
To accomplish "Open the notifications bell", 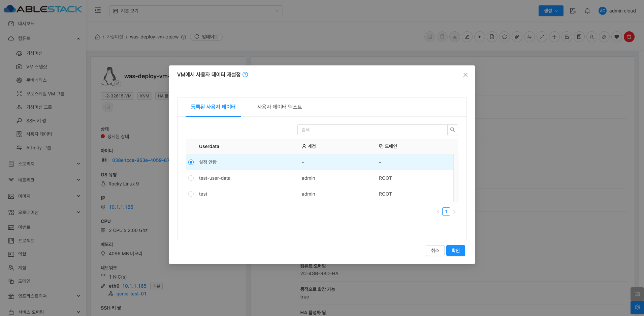I will [x=587, y=11].
